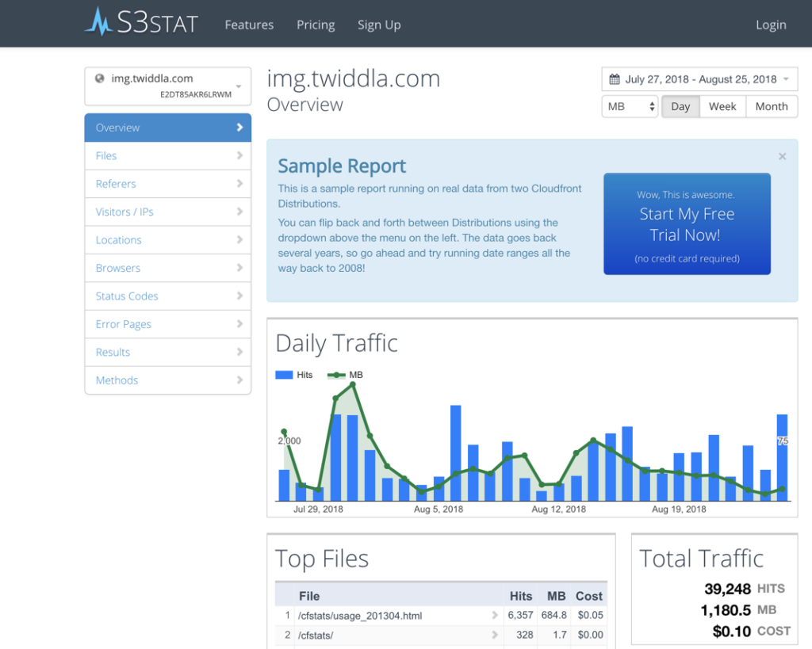Open the Methods section
This screenshot has height=649, width=812.
(x=168, y=380)
